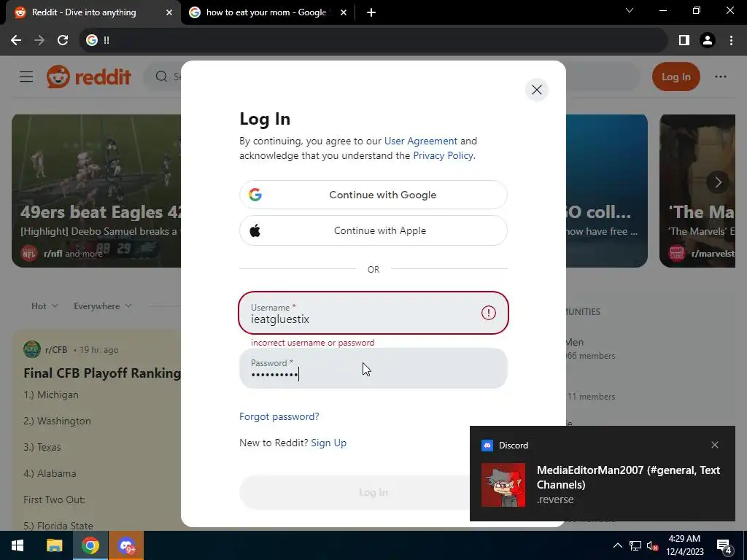747x560 pixels.
Task: Click the muted volume tray icon
Action: pos(653,545)
